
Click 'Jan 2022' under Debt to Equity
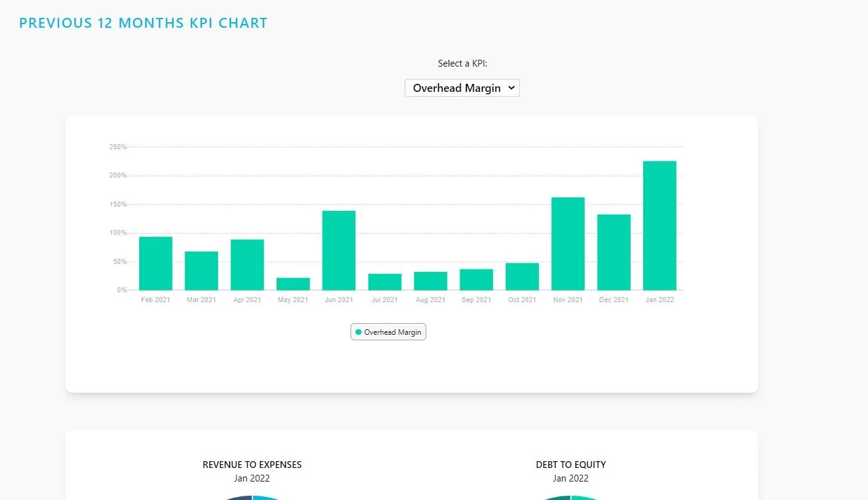(x=571, y=478)
